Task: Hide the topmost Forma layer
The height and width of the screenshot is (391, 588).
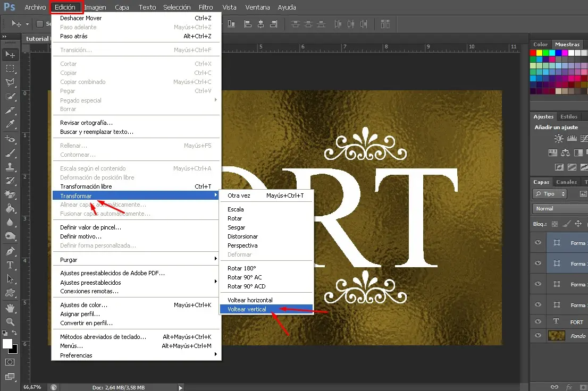Action: [x=537, y=243]
